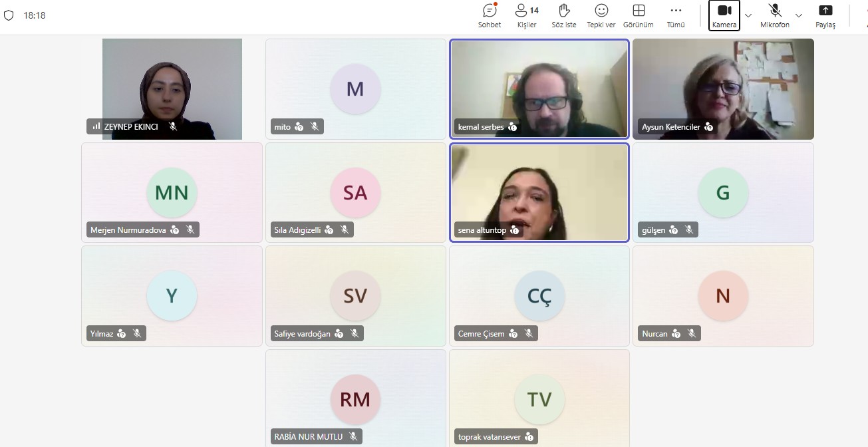Viewport: 868px width, 447px height.
Task: Raise hand with Söz iste
Action: tap(564, 15)
